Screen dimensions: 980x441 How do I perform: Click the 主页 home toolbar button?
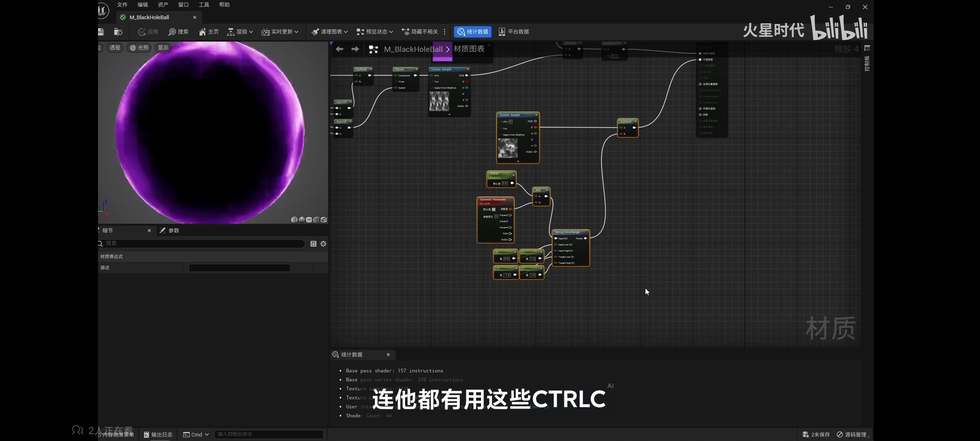coord(209,32)
